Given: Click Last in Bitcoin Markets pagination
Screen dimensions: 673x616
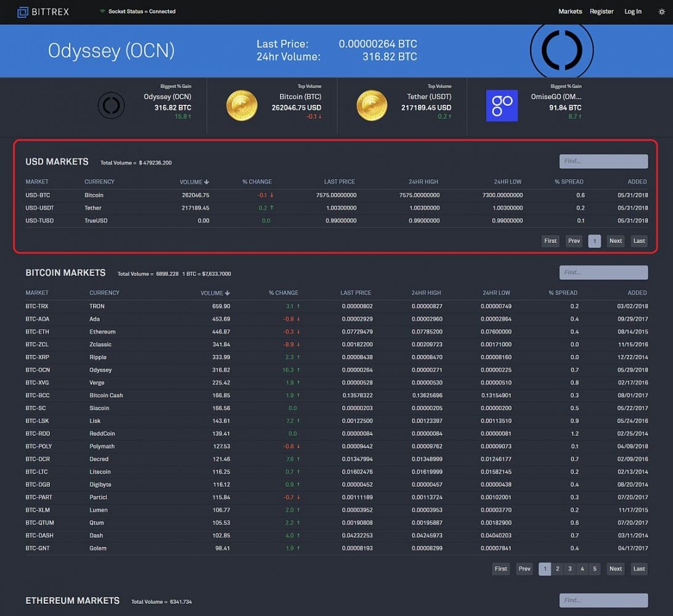Looking at the screenshot, I should [x=639, y=569].
